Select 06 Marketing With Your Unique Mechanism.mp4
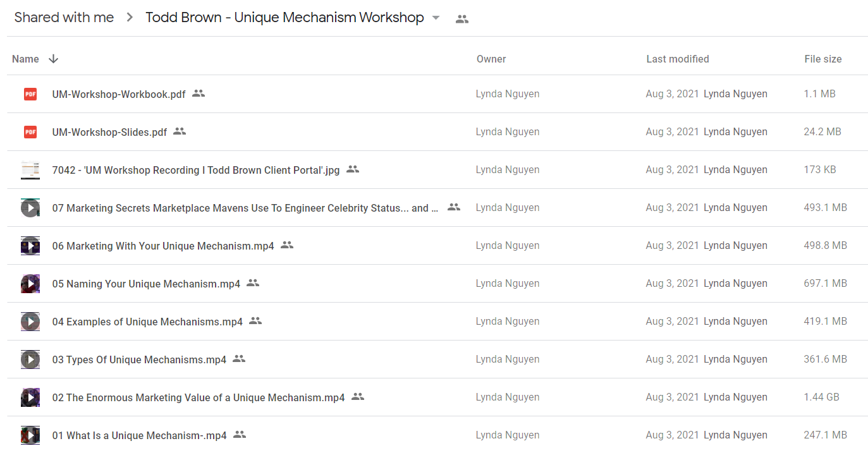Image resolution: width=868 pixels, height=453 pixels. click(x=163, y=246)
